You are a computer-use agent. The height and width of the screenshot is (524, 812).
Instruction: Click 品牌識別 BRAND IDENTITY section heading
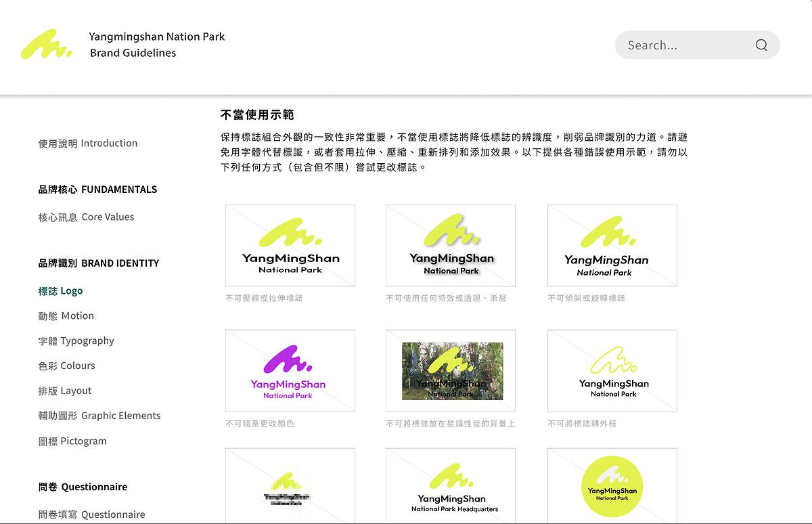(98, 263)
